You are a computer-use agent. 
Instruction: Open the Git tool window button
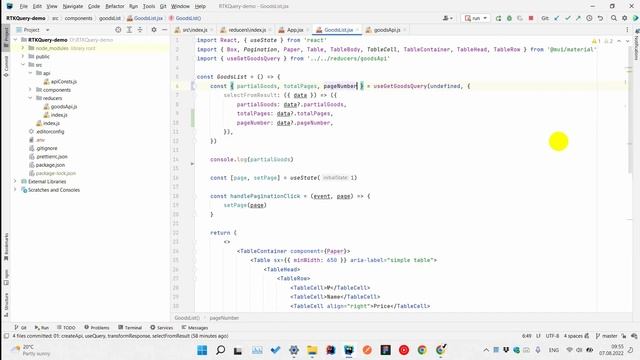coord(20,328)
